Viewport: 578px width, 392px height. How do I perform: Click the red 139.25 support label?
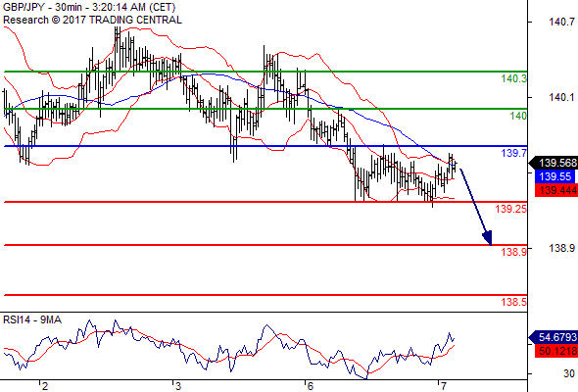click(511, 209)
